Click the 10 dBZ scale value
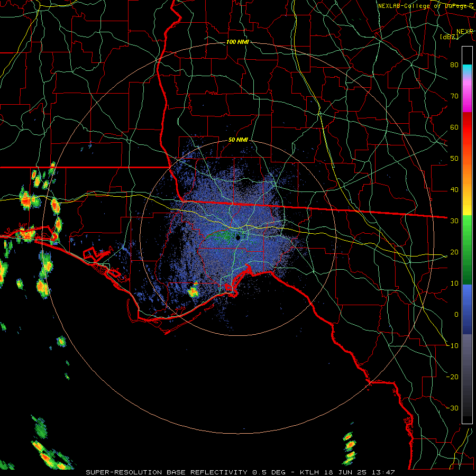 tap(454, 283)
